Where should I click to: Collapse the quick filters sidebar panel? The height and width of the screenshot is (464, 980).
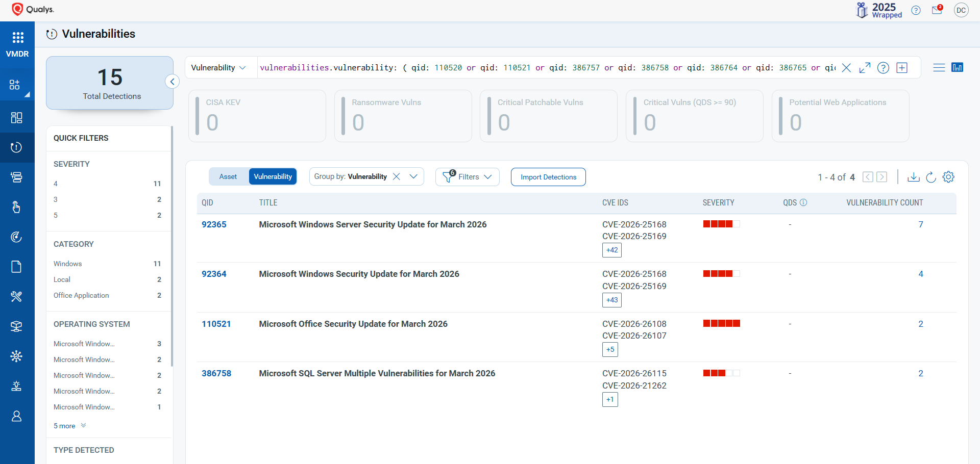point(173,82)
